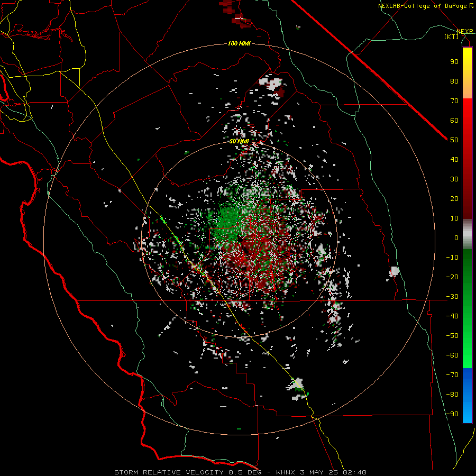The height and width of the screenshot is (476, 476).
Task: Click the NEXR label above the color bar
Action: click(465, 31)
